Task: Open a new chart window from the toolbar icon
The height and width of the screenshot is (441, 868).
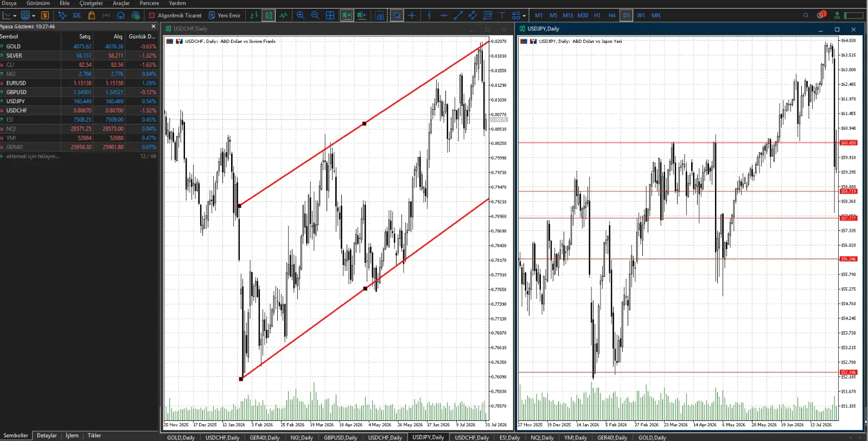Action: 7,15
